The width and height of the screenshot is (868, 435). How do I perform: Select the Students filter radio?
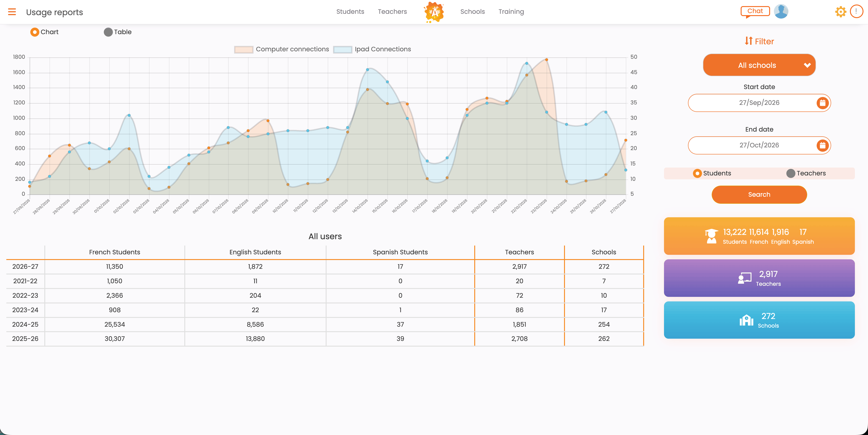[697, 174]
